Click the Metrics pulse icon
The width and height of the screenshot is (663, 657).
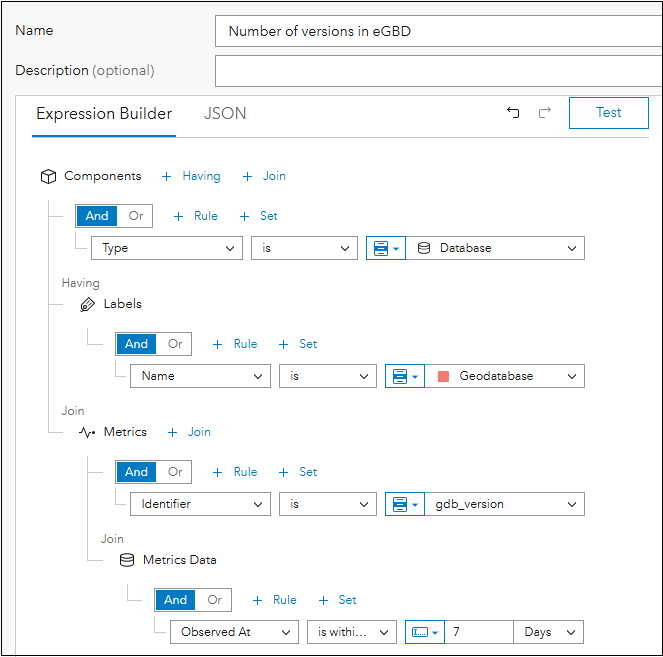pos(88,432)
